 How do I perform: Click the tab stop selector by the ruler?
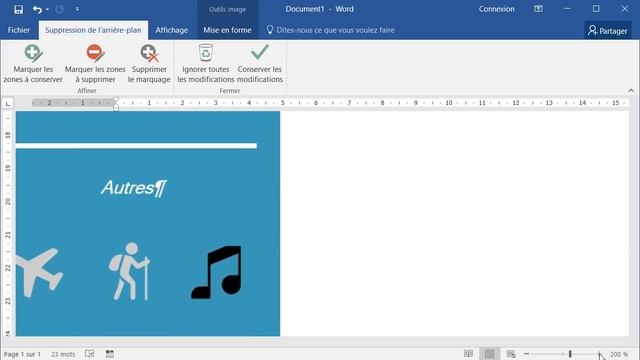point(8,104)
